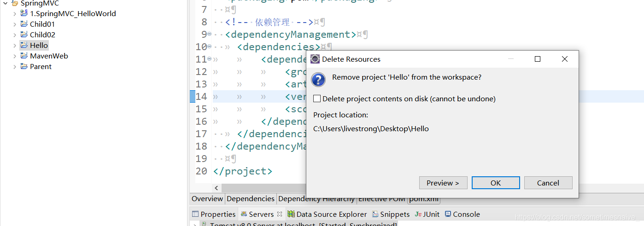The width and height of the screenshot is (644, 226).
Task: Click the Child01 Maven project icon
Action: [24, 24]
